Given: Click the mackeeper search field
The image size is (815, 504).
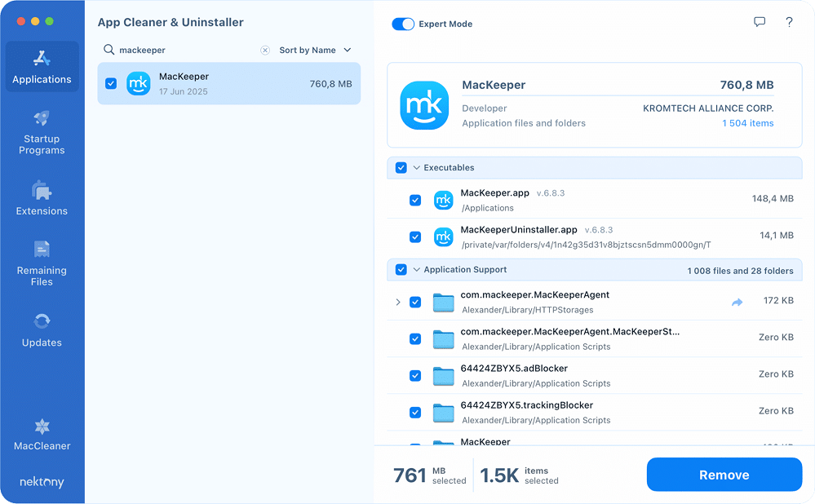Looking at the screenshot, I should click(187, 50).
